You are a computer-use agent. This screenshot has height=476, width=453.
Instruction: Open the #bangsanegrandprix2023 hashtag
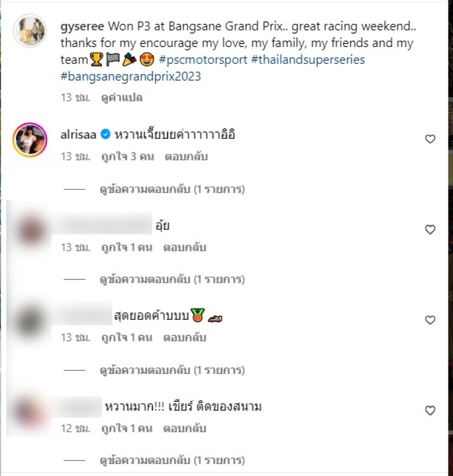coord(131,76)
